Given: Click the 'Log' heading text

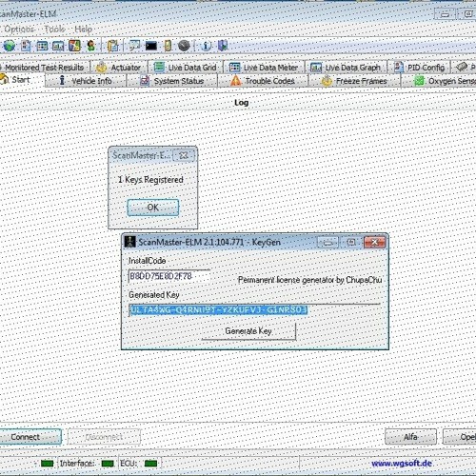Looking at the screenshot, I should point(241,103).
